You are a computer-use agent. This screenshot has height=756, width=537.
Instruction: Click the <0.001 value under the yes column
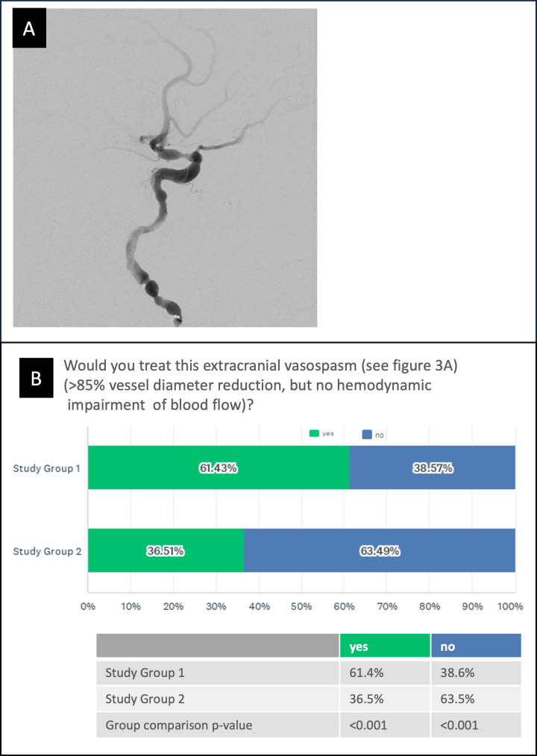pyautogui.click(x=385, y=724)
